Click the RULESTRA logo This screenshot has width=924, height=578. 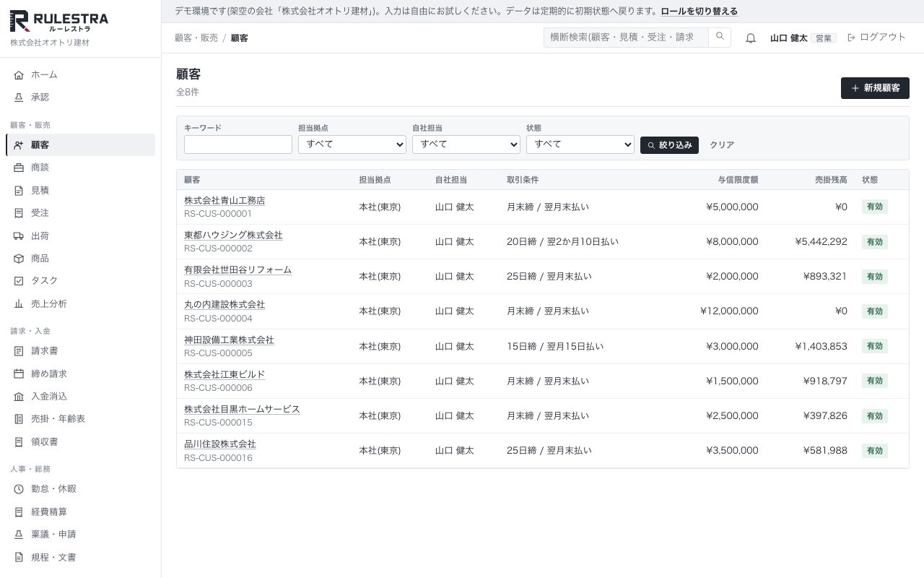(x=59, y=22)
